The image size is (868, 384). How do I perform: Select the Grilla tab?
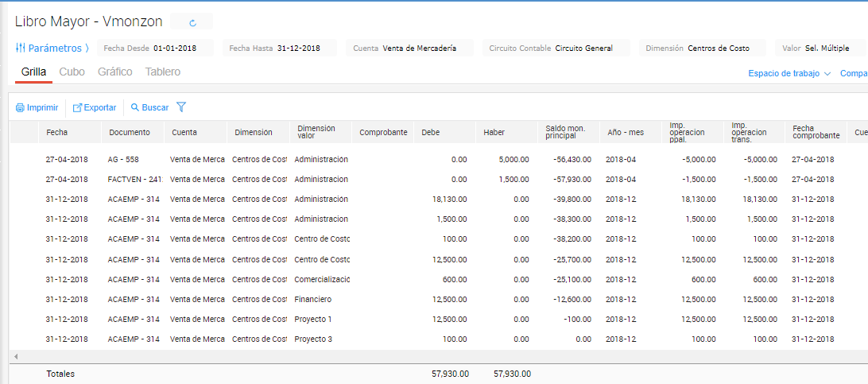33,72
